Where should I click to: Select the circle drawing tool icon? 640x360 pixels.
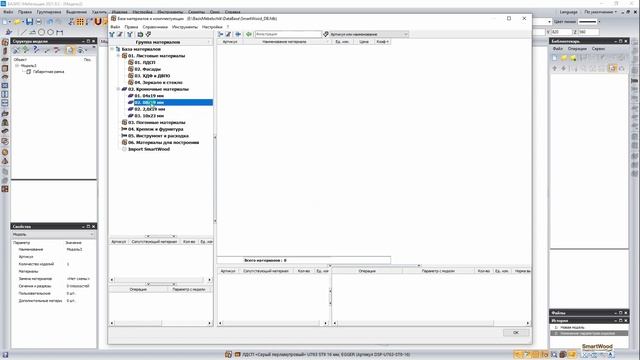point(42,32)
